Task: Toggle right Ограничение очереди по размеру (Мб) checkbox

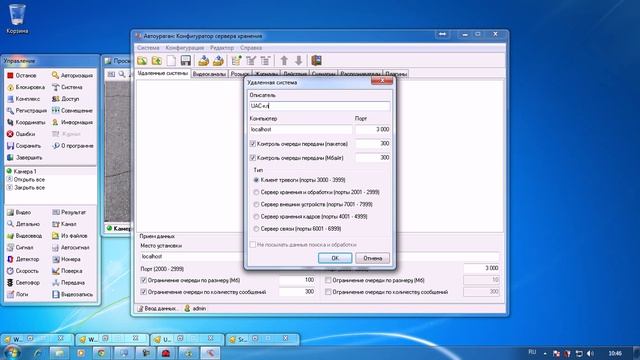Action: click(328, 280)
